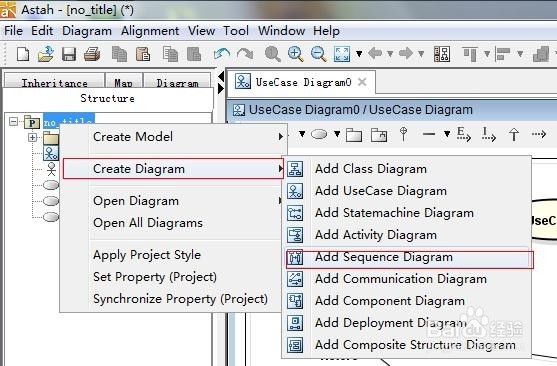Switch to the Inheritance tab
Screen dimensions: 557x366
(x=54, y=81)
